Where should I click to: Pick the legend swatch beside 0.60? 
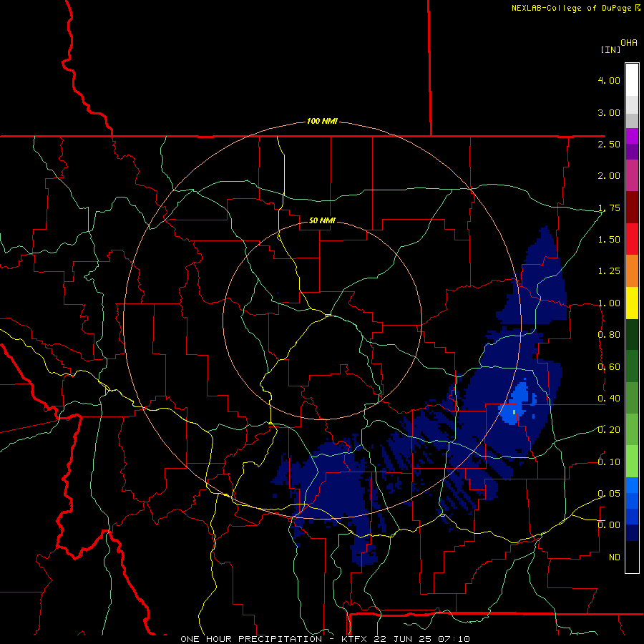[x=632, y=366]
